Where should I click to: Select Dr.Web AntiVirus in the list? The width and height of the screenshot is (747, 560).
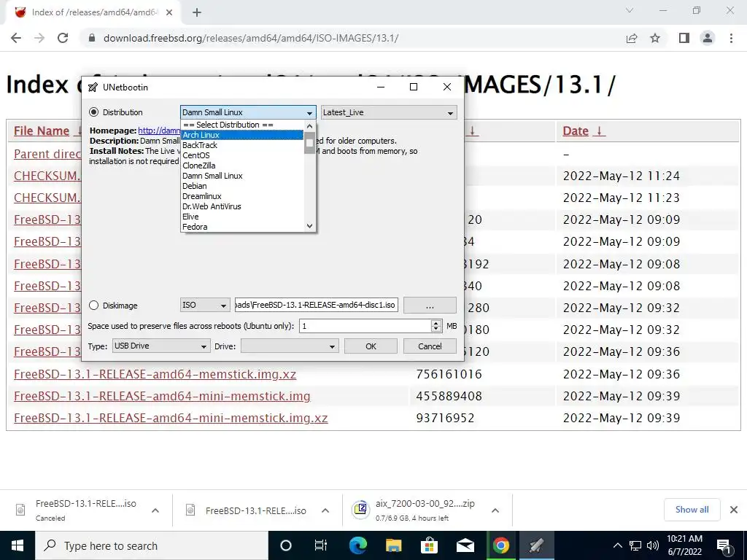(242, 206)
